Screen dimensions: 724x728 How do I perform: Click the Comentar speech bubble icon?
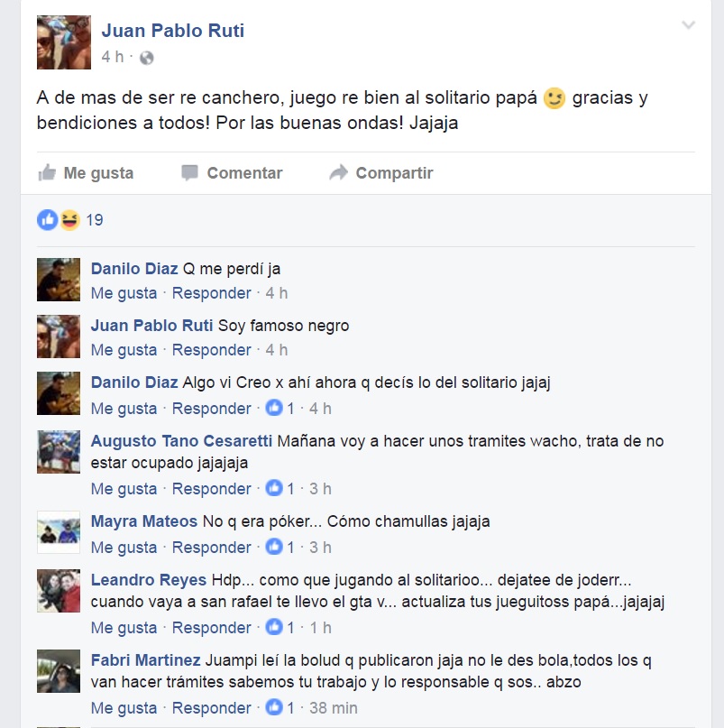coord(190,172)
